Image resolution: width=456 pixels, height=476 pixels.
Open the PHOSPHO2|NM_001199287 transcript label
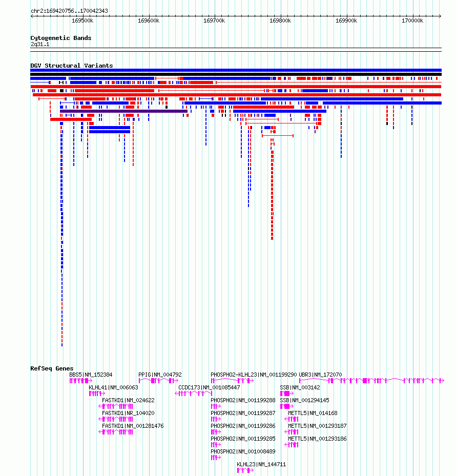click(243, 413)
